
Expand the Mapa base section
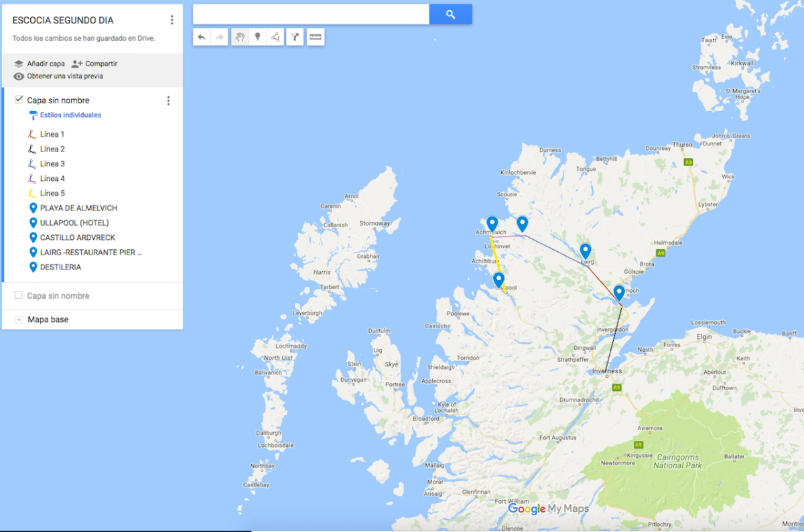tap(19, 320)
